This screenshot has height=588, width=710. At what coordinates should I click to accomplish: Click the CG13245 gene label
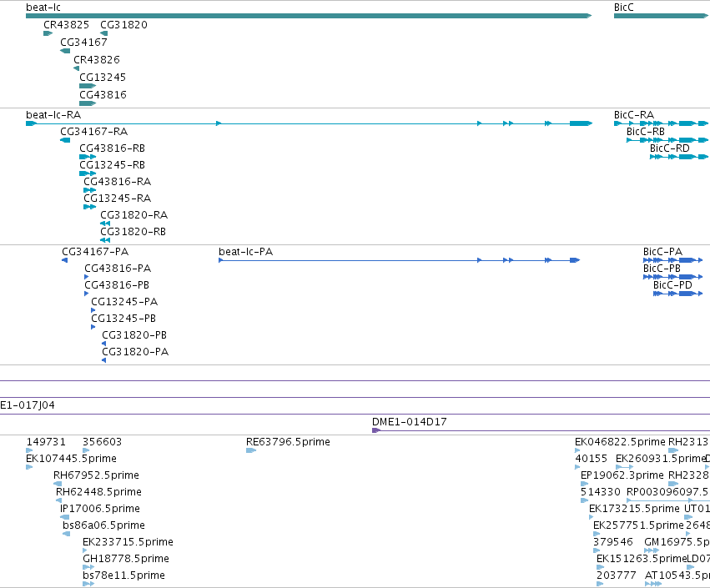point(103,78)
